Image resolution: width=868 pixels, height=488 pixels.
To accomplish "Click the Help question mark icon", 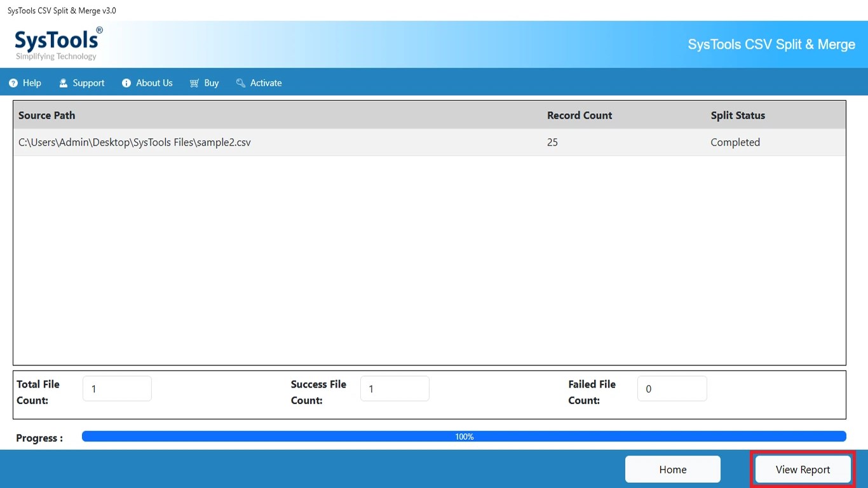I will pos(13,83).
